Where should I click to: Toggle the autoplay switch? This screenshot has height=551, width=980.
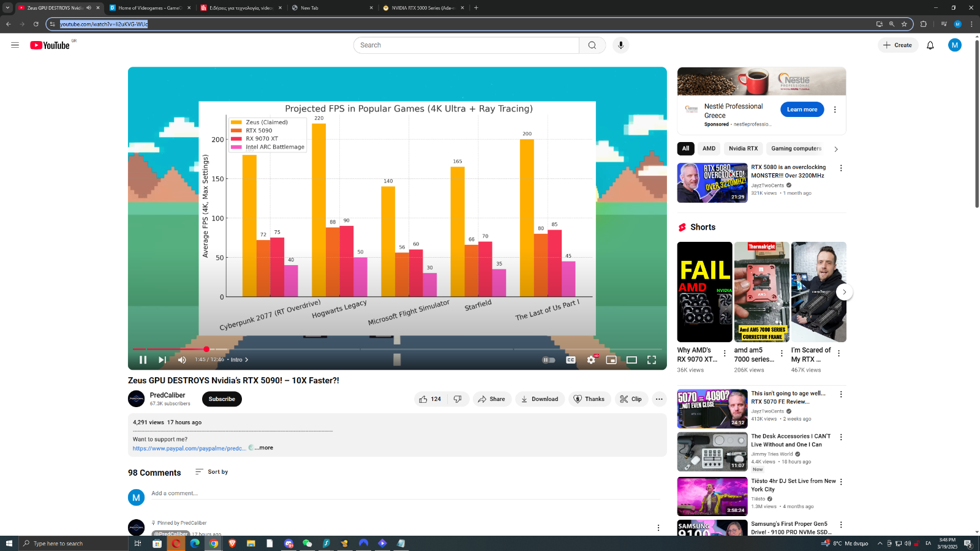tap(549, 360)
